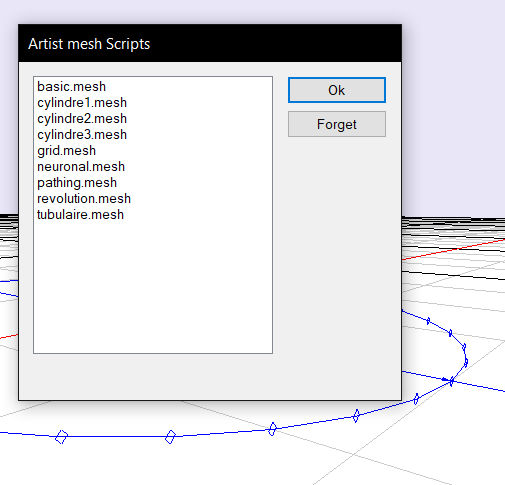The image size is (505, 485).
Task: Select the leftmost diamond control point on blue curve
Action: [x=61, y=437]
